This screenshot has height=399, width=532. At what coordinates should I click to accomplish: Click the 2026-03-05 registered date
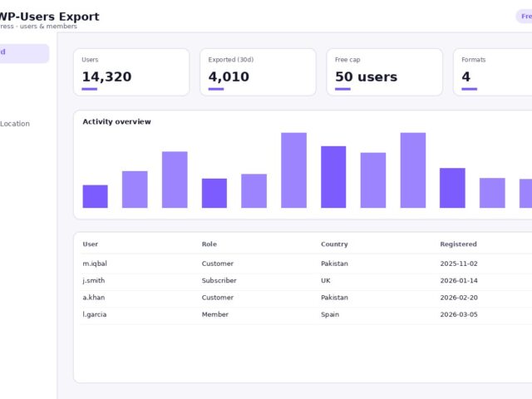point(459,314)
